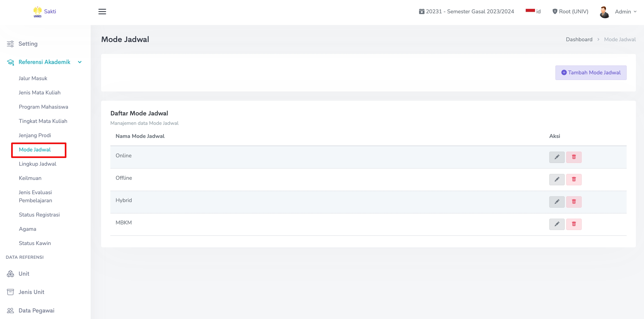Edit the Hybrid schedule mode

click(557, 202)
